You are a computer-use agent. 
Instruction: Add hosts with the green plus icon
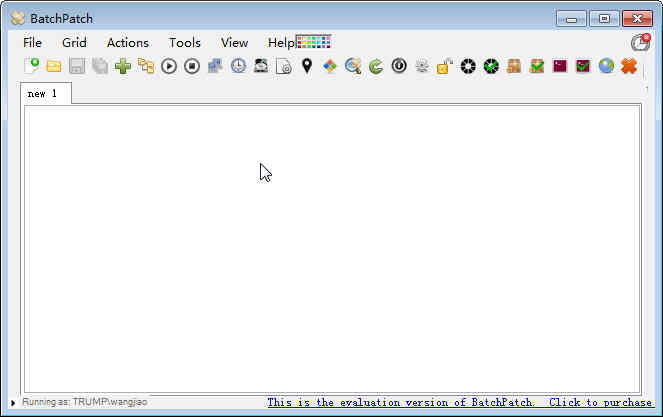click(x=123, y=66)
